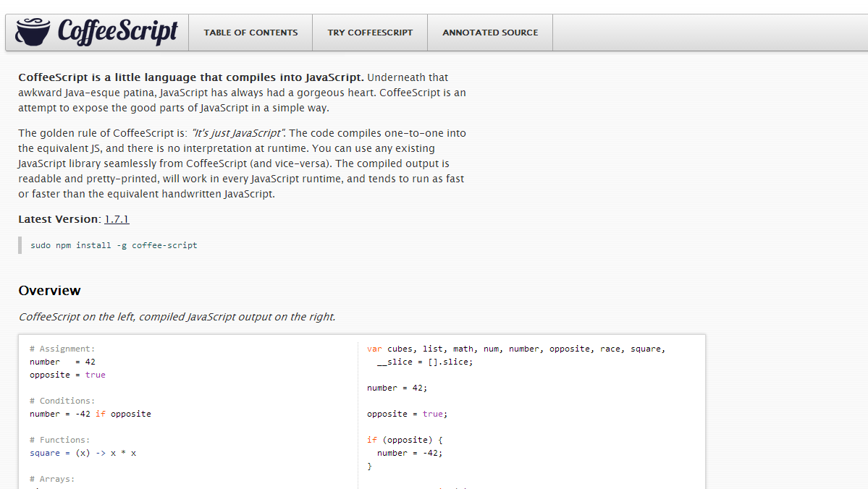868x489 pixels.
Task: Click the italic "It's just JavaScript" phrase
Action: [x=239, y=133]
